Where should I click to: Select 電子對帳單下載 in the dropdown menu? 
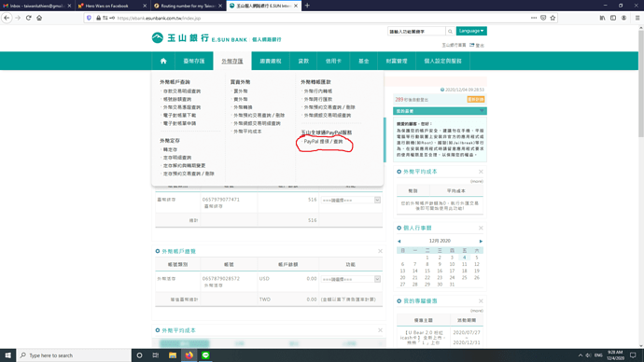coord(179,116)
